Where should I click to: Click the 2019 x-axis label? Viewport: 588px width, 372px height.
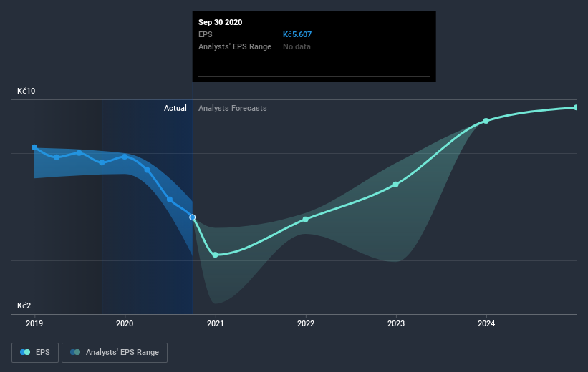point(34,324)
